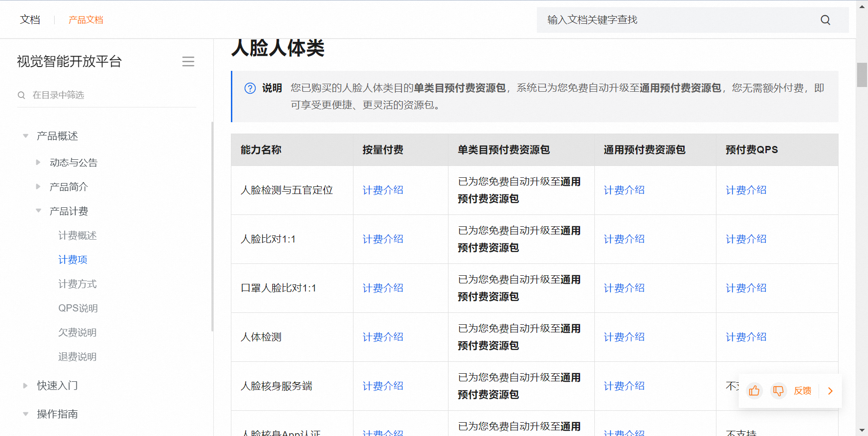Click the scrollbar up arrow
Viewport: 868px width, 436px height.
point(862,7)
